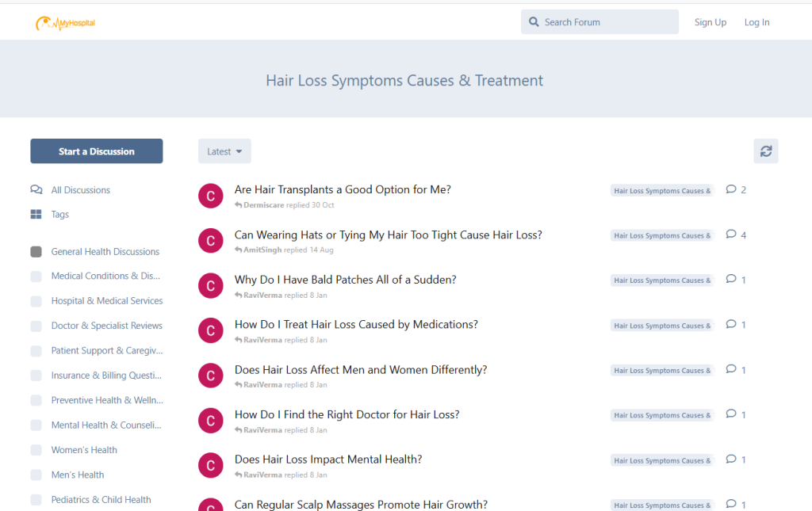Click comment bubble showing 4 replies
812x511 pixels.
pyautogui.click(x=731, y=235)
